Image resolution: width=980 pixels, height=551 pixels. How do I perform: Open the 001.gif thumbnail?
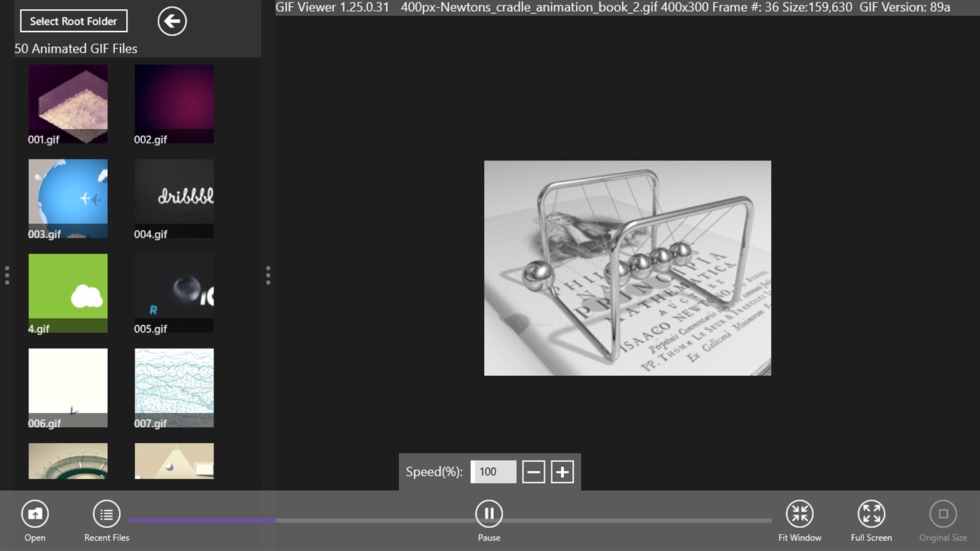[68, 104]
